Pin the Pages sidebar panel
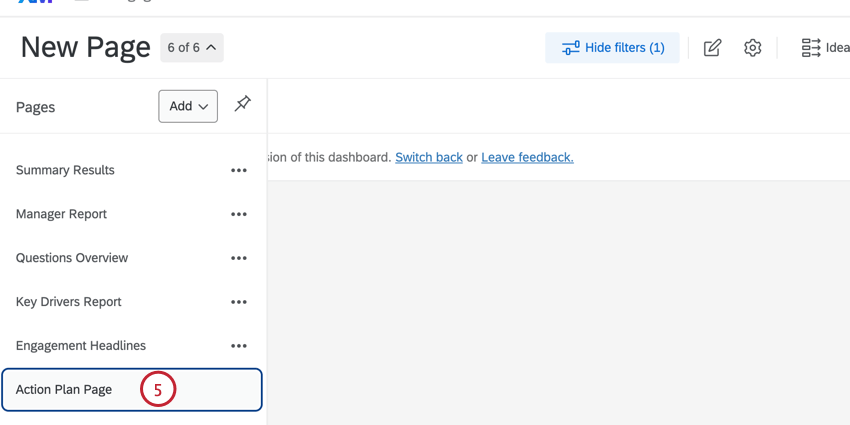This screenshot has height=425, width=850. click(243, 104)
